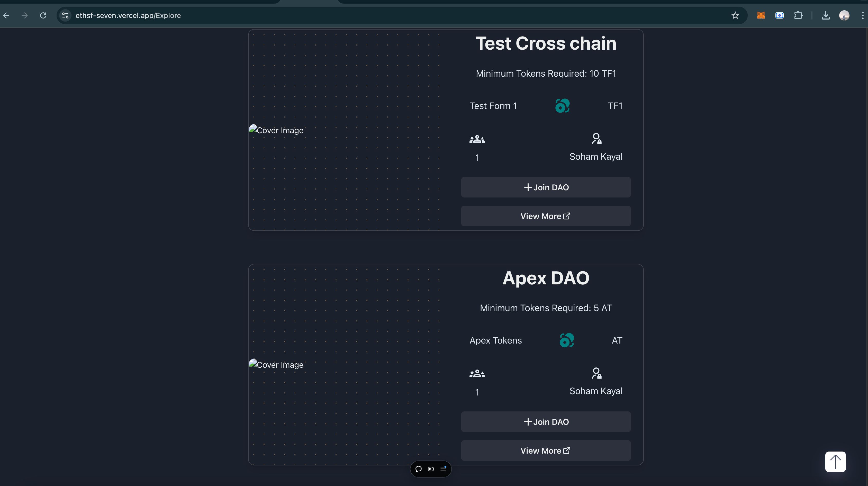The width and height of the screenshot is (868, 486).
Task: Click 'Minimum Tokens Required: 10 TF1' text
Action: coord(546,74)
